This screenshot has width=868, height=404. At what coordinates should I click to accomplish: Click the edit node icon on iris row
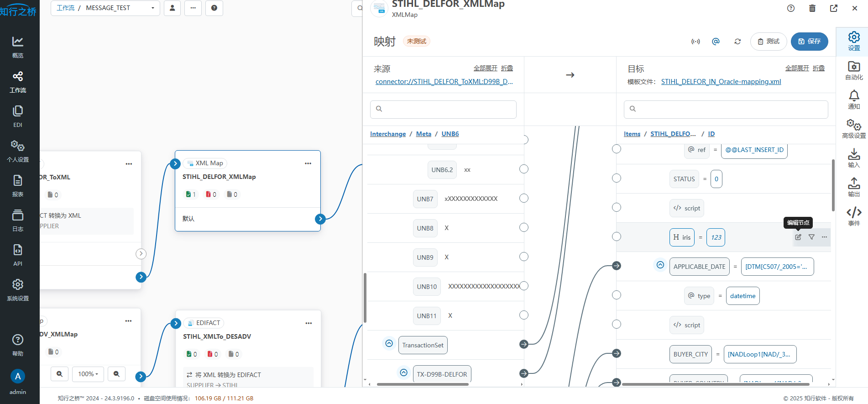(798, 237)
